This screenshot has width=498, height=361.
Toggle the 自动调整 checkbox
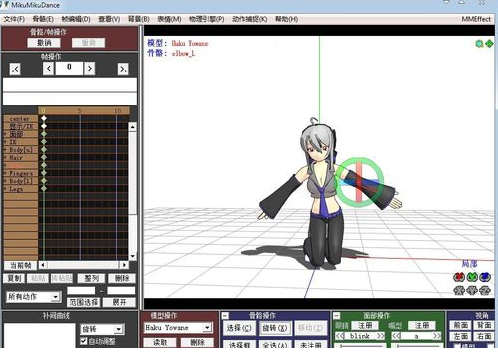coord(84,341)
